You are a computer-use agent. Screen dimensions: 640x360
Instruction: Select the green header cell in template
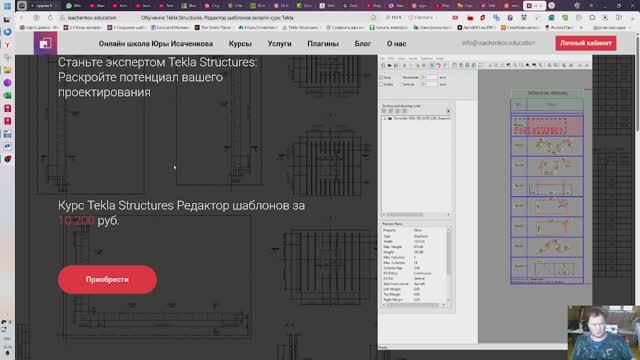[547, 93]
